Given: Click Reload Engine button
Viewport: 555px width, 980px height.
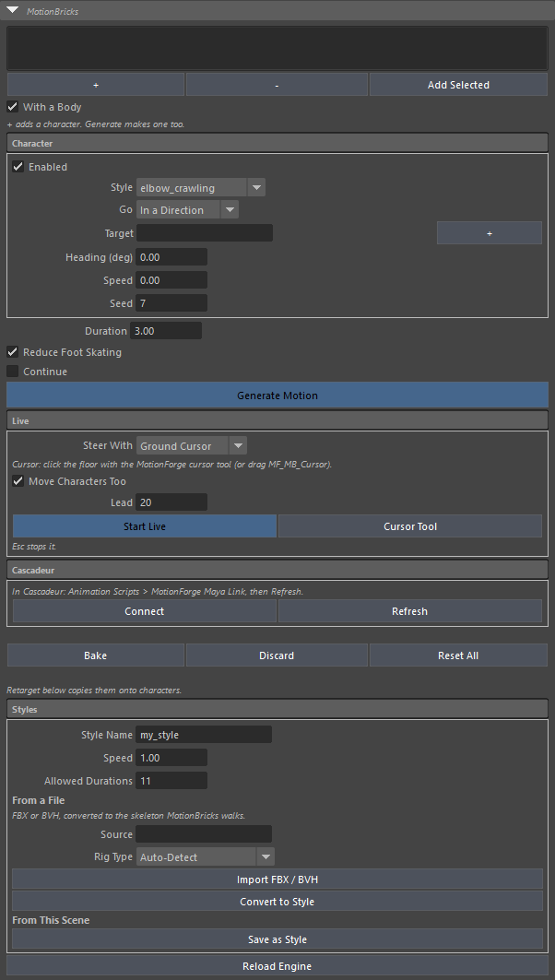Looking at the screenshot, I should [277, 966].
